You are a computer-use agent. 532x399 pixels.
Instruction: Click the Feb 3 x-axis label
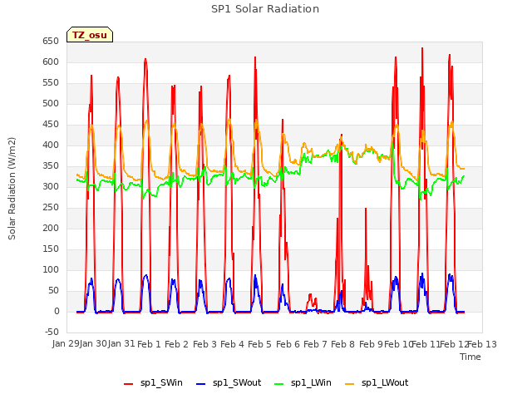point(204,344)
